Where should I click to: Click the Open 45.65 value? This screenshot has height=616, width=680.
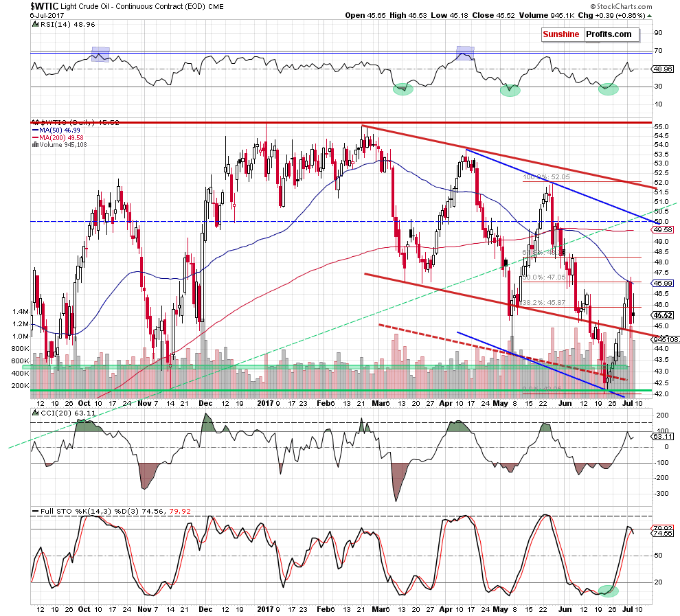(x=365, y=15)
